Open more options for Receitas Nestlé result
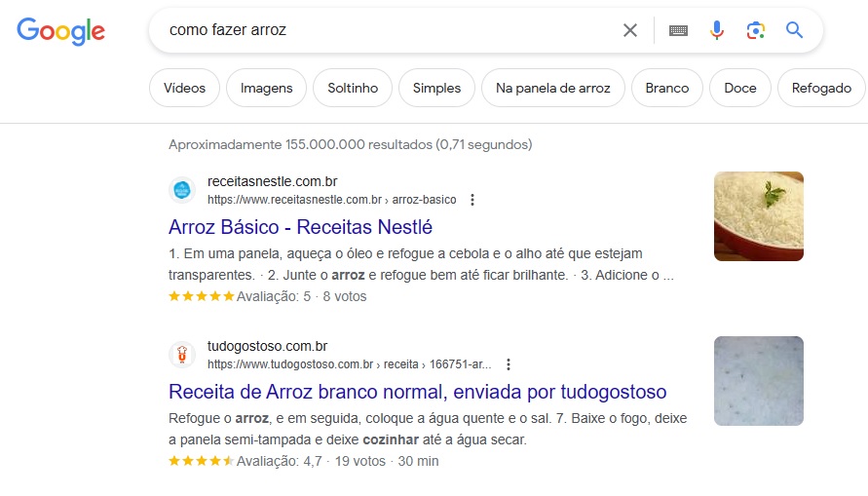868x496 pixels. [x=472, y=200]
